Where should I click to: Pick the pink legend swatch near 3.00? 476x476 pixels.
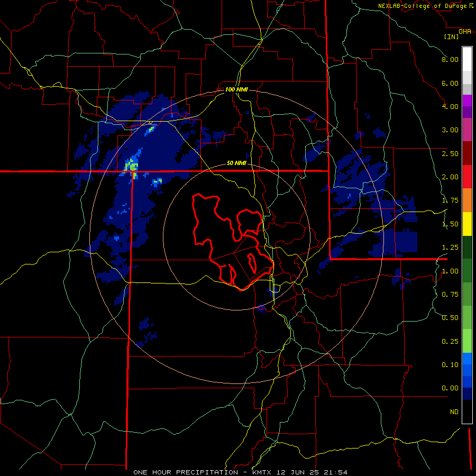[467, 130]
